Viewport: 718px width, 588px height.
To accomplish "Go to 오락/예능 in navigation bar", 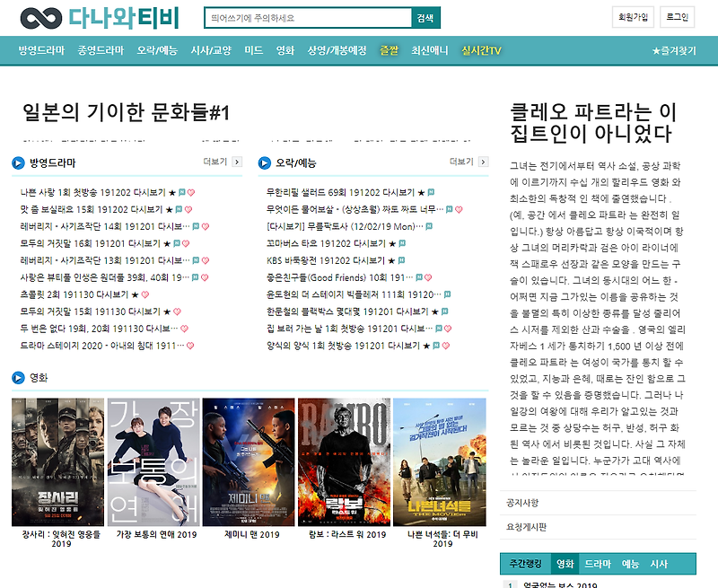I will point(157,50).
